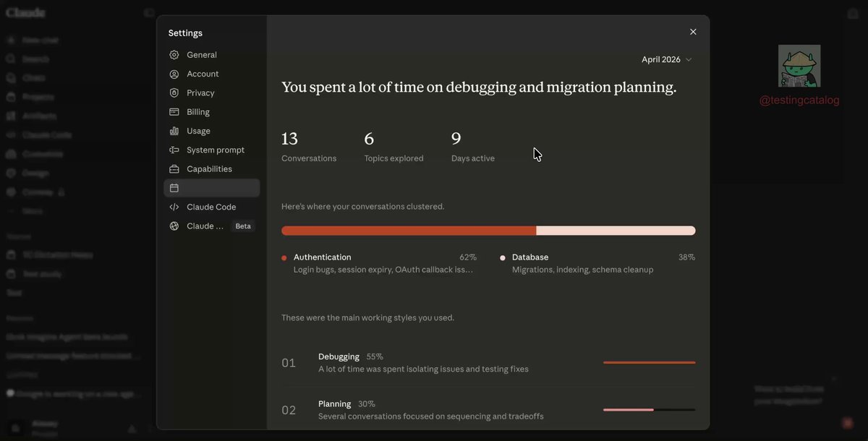Click the gear icon beside General

174,55
